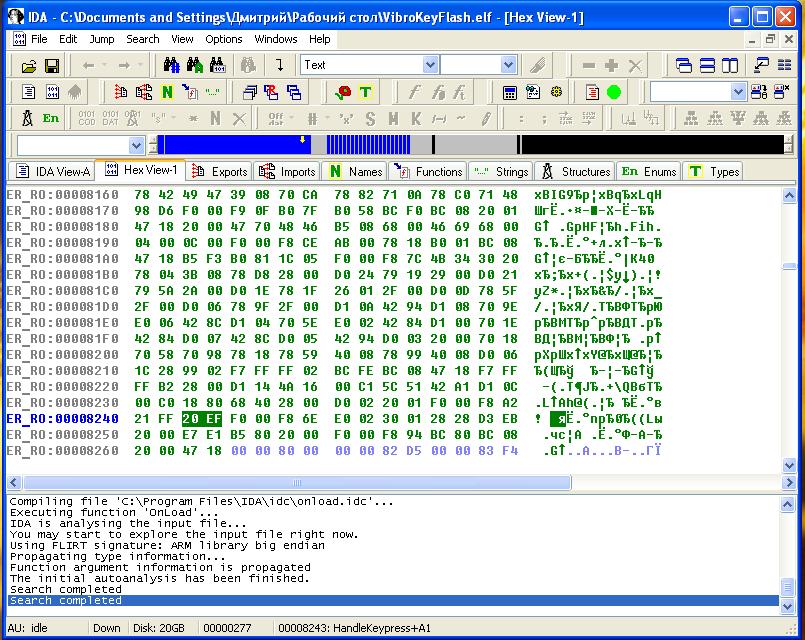Click the tile windows vertically icon

[x=730, y=66]
